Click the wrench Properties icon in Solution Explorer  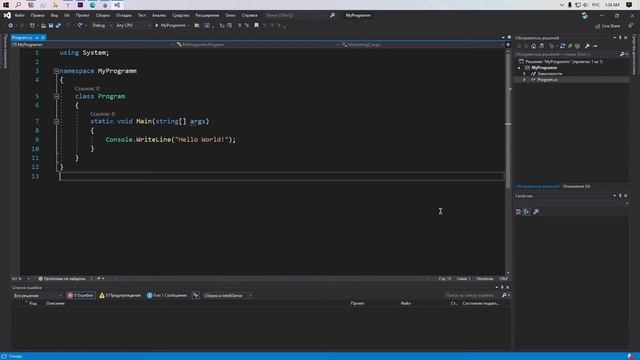587,46
